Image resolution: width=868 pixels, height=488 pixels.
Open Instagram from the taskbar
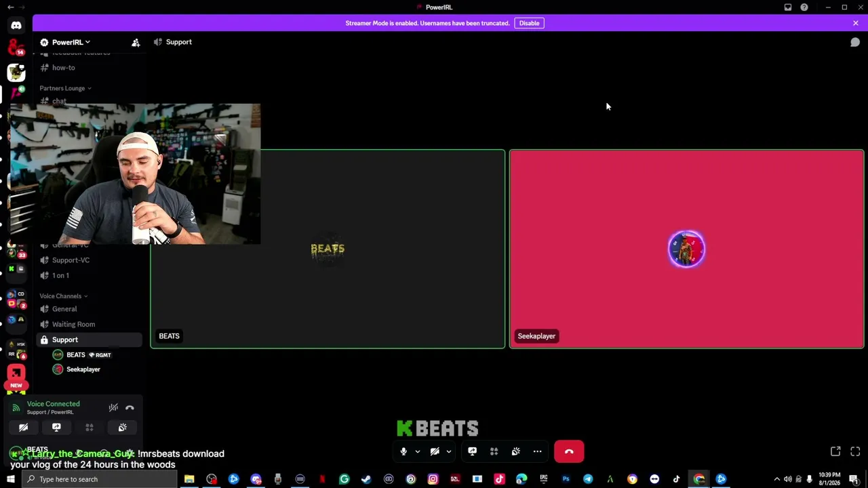(433, 479)
